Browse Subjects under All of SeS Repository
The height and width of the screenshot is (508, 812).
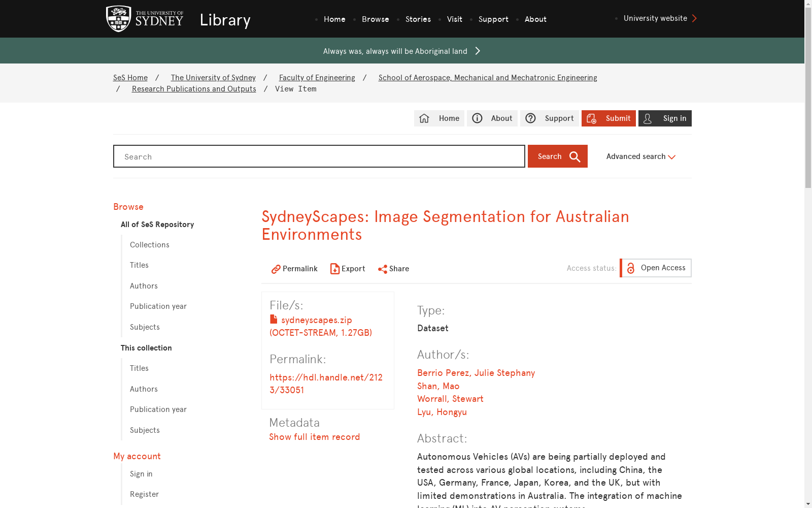point(145,327)
